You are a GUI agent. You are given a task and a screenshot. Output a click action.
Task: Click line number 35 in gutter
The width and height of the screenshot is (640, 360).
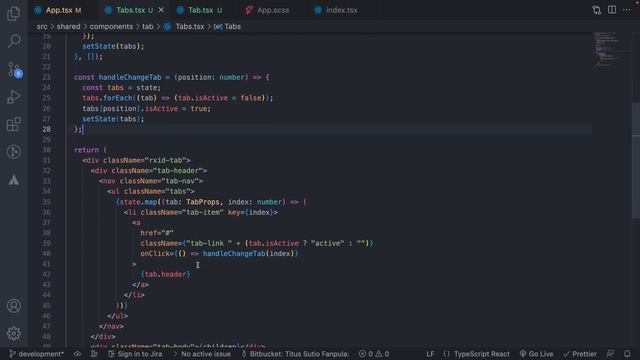coord(47,202)
